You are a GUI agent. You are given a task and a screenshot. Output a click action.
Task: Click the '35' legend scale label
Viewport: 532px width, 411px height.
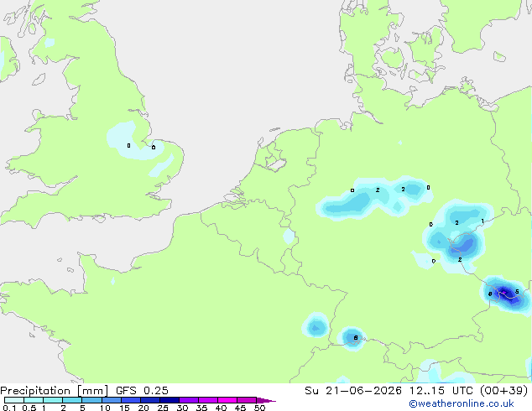pos(201,408)
